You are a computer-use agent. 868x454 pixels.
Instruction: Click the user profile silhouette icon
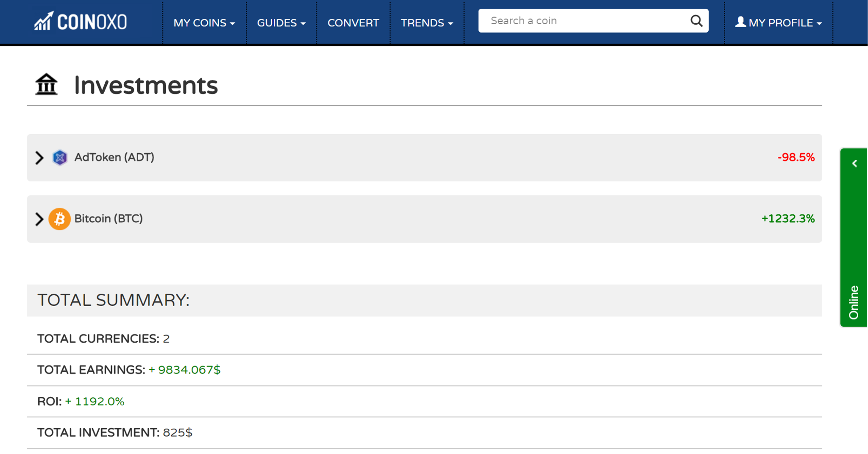click(x=740, y=22)
